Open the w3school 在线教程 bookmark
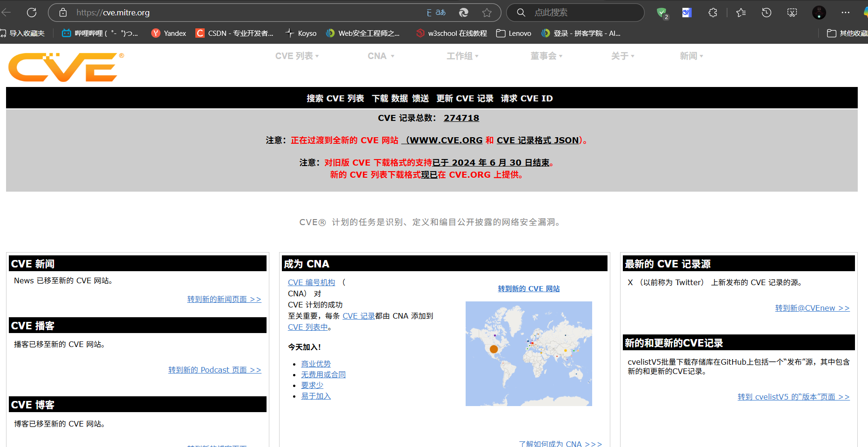Viewport: 868px width, 447px height. click(451, 33)
